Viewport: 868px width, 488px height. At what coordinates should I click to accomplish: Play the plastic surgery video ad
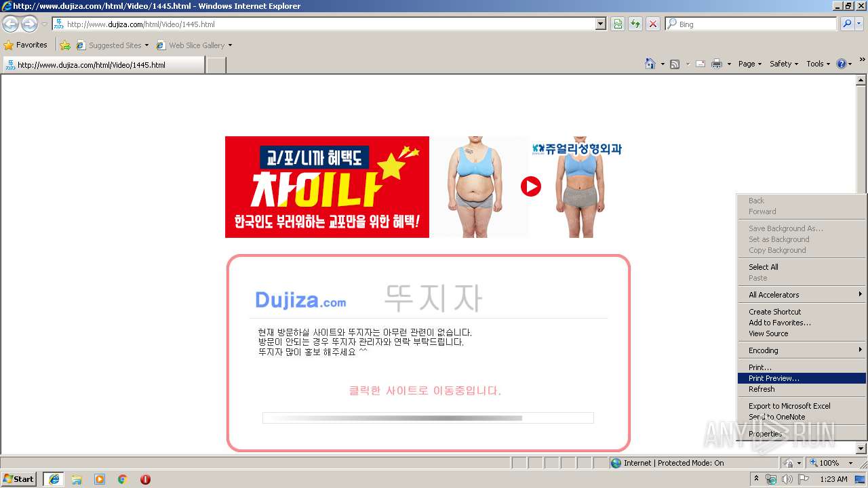tap(530, 186)
